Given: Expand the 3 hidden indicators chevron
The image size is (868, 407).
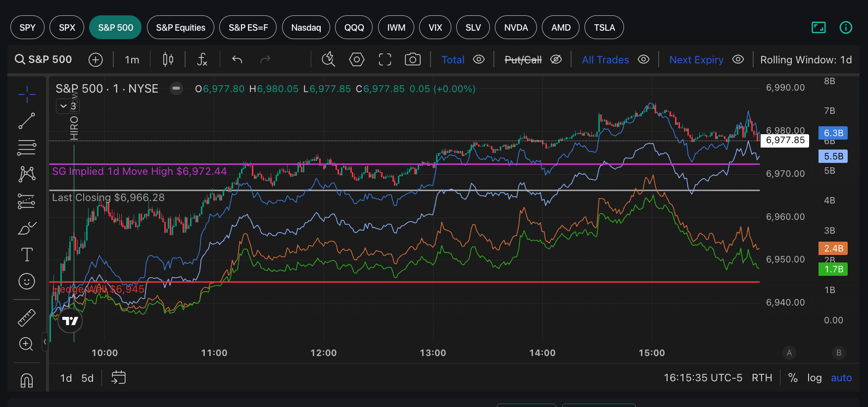Looking at the screenshot, I should pyautogui.click(x=68, y=106).
